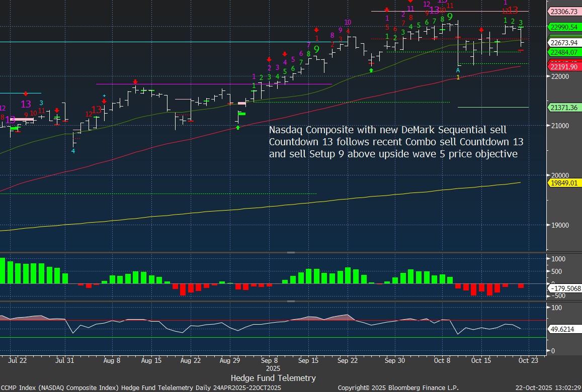Click the red 22191.90 moving average label
The image size is (582, 392).
pos(563,67)
